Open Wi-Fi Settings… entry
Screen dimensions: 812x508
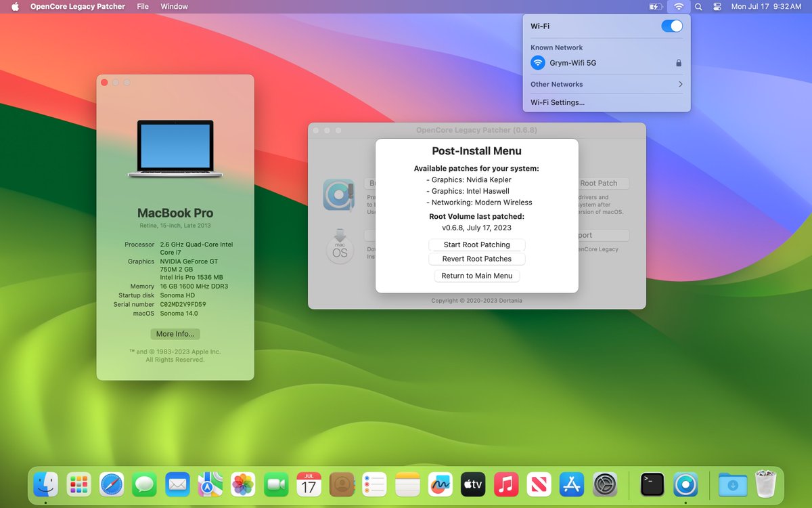click(x=607, y=103)
